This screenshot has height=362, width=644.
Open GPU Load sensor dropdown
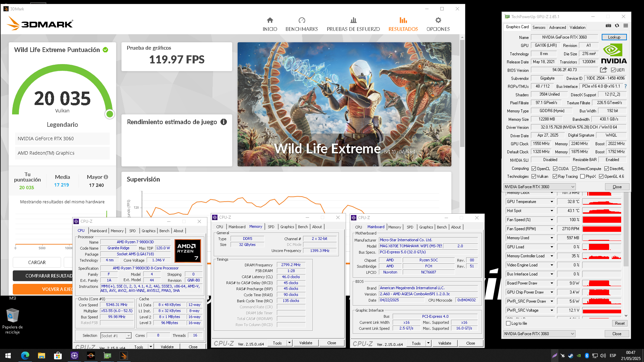tap(551, 247)
